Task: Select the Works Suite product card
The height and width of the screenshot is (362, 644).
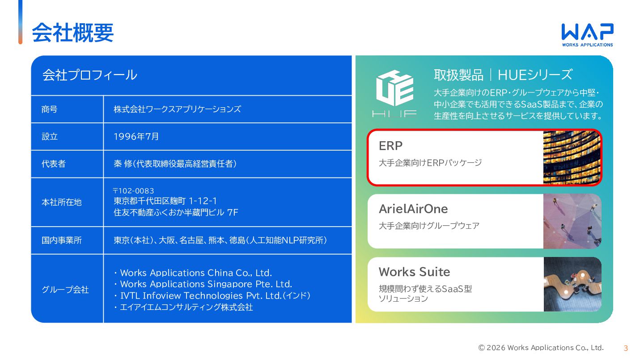Action: pyautogui.click(x=484, y=284)
